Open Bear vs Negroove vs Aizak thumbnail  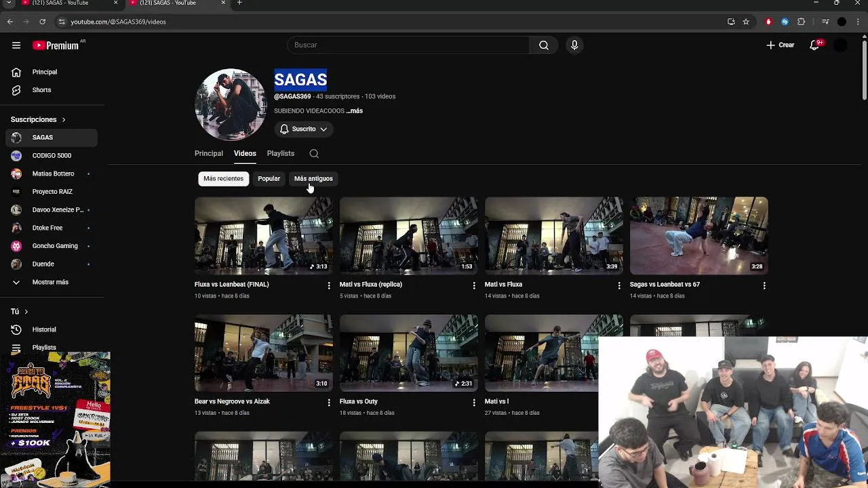[x=264, y=353]
